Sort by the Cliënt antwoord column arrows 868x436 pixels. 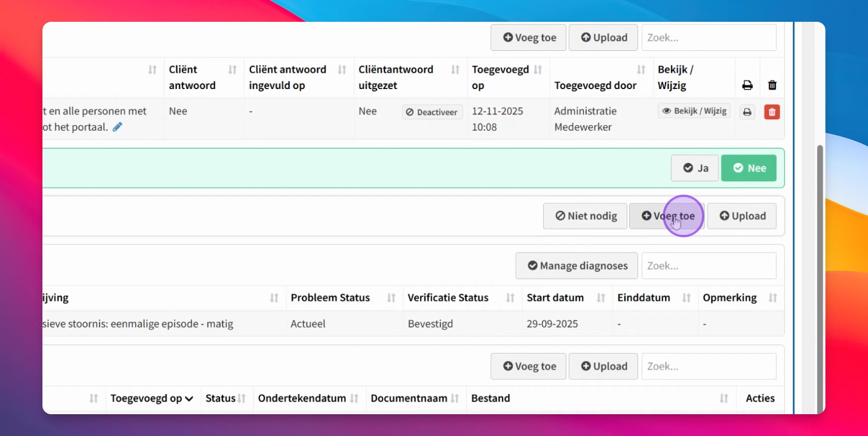pyautogui.click(x=232, y=70)
